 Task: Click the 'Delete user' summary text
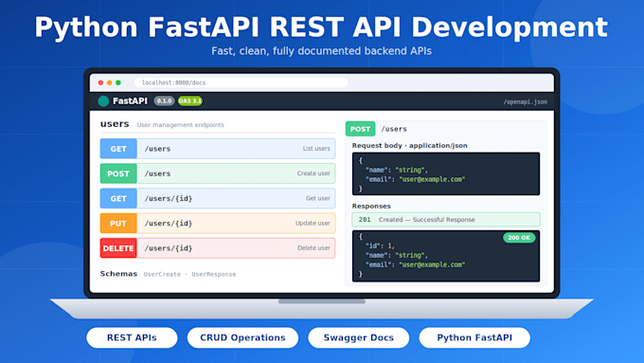[313, 248]
